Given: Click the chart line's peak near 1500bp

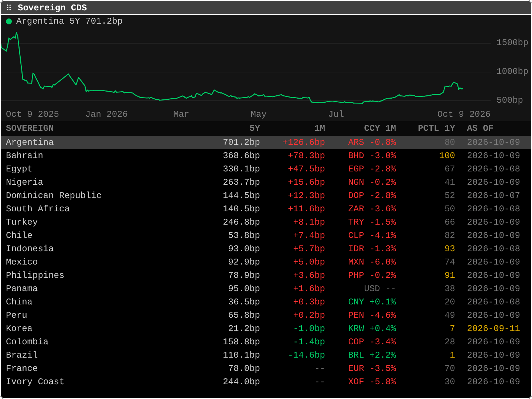Looking at the screenshot, I should pyautogui.click(x=16, y=33).
